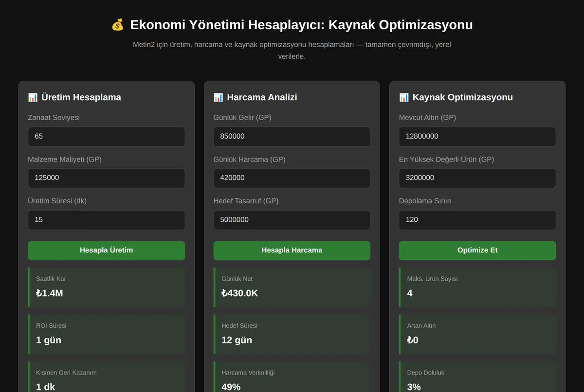Viewport: 584px width, 392px height.
Task: Select the Üretim Süresi (dk) input
Action: point(107,220)
